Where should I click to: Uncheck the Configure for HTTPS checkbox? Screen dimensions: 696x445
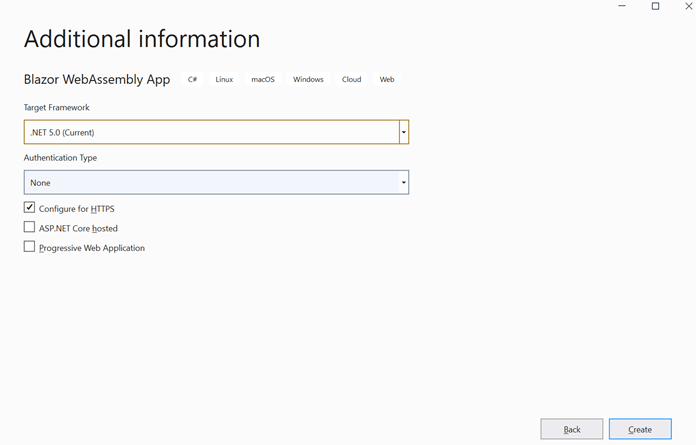pos(30,208)
